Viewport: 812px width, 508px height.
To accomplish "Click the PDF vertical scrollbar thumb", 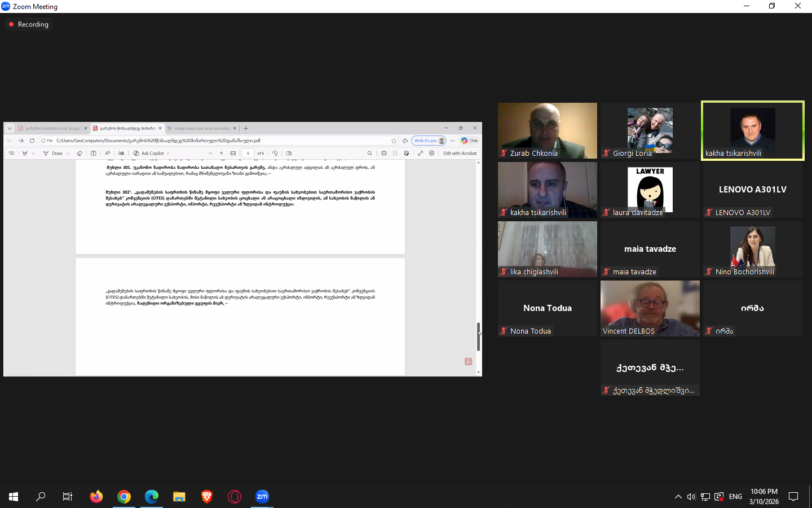I will coord(478,336).
